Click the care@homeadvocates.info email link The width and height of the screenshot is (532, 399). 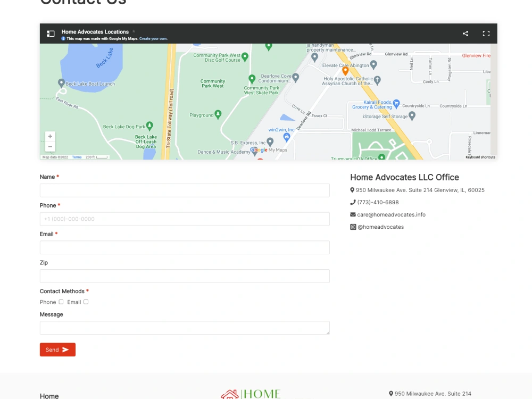391,214
